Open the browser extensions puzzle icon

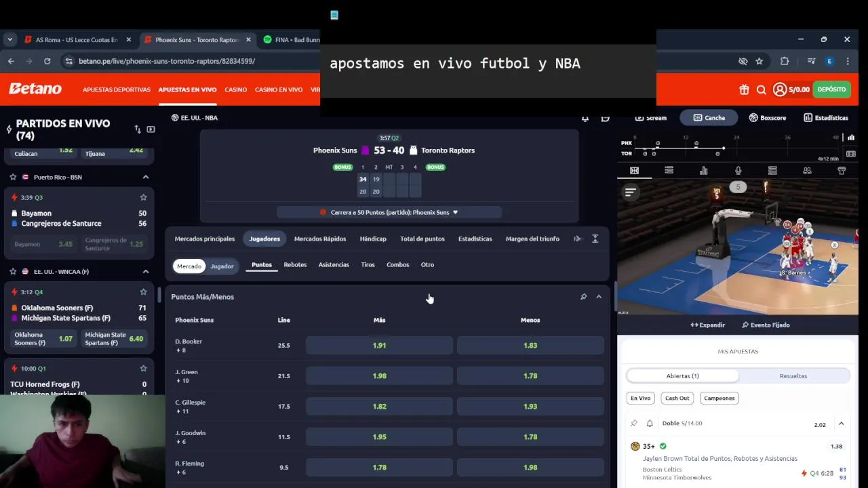(785, 61)
